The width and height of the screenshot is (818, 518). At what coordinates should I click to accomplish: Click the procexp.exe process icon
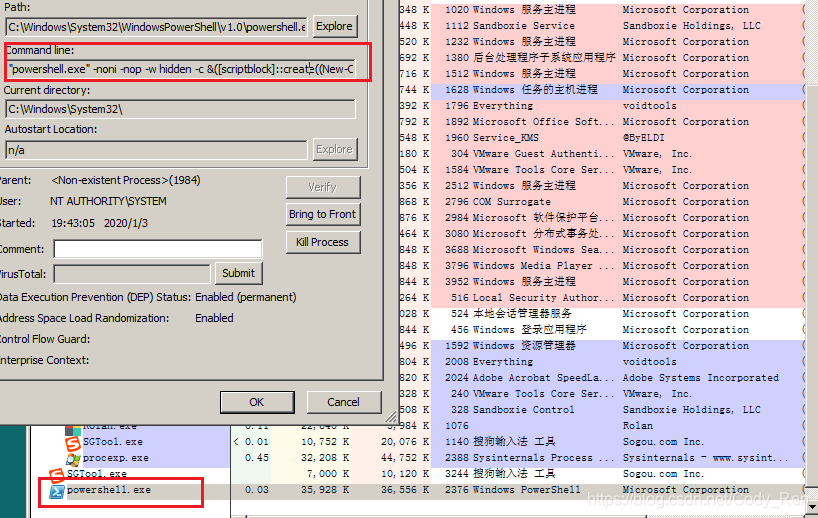tap(73, 459)
